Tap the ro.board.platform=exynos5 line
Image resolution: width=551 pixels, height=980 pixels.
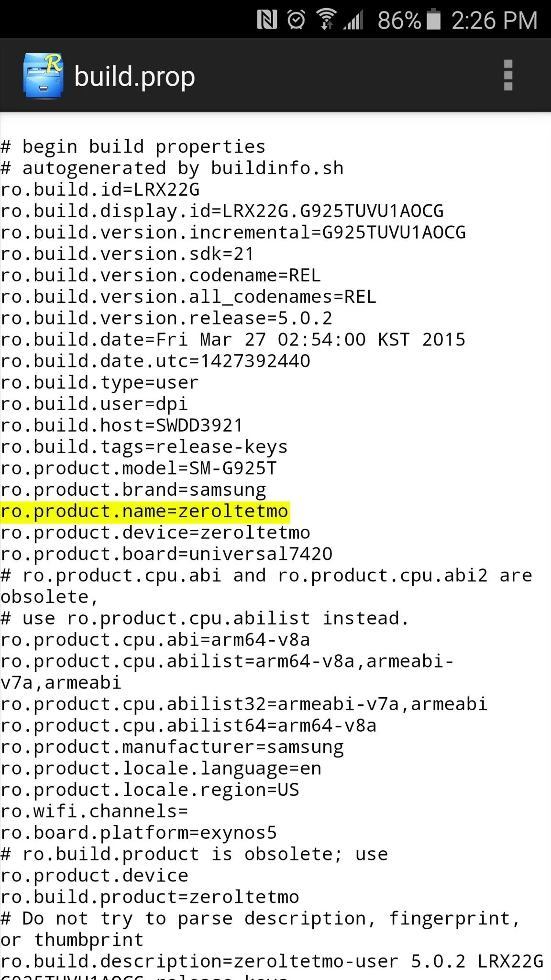(x=139, y=833)
